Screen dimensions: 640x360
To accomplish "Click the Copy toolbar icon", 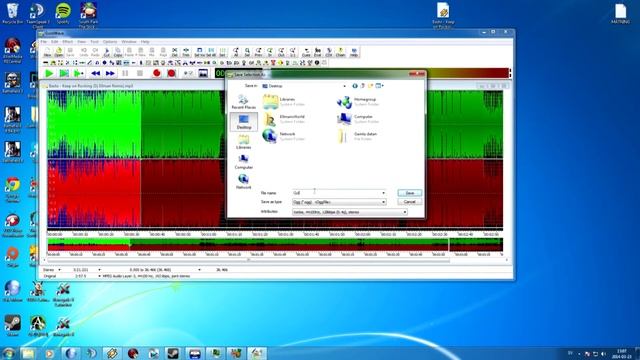I will (x=118, y=52).
